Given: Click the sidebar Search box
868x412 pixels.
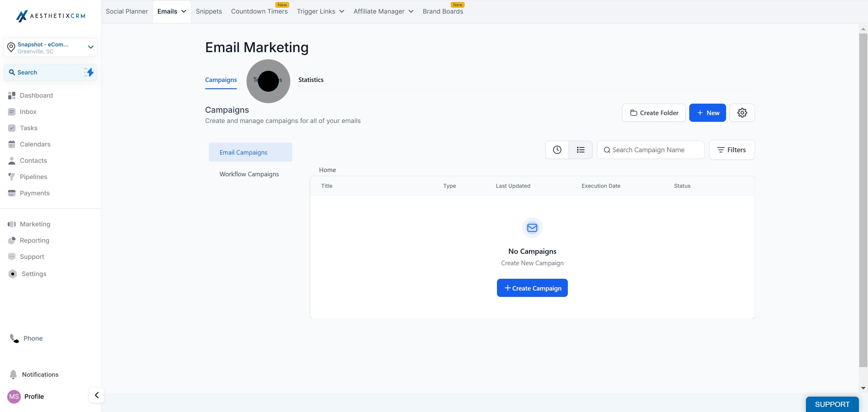Looking at the screenshot, I should [51, 72].
